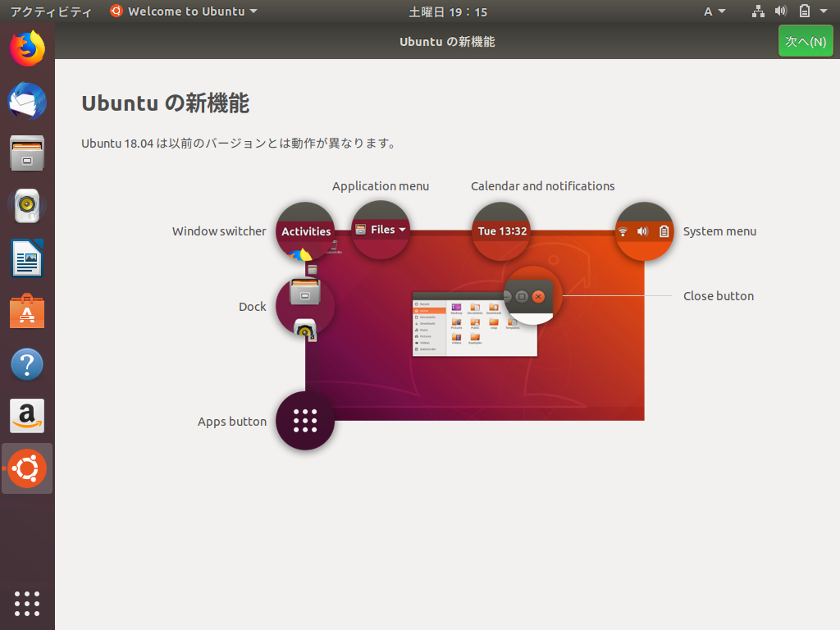
Task: Click the network status icon in top bar
Action: pyautogui.click(x=758, y=11)
